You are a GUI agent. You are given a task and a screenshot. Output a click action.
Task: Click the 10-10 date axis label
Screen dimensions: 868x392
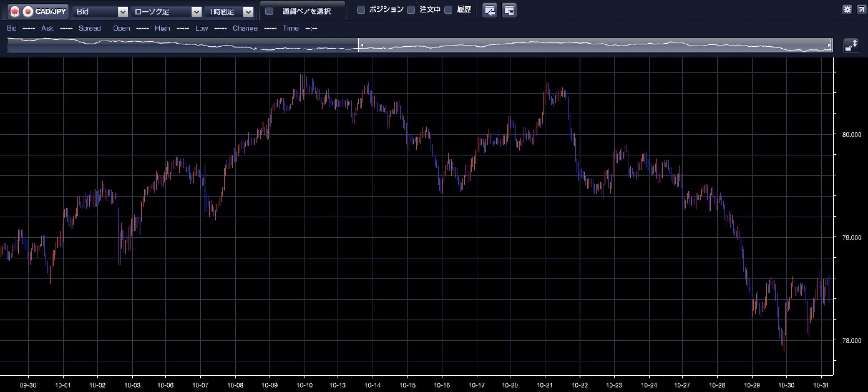[304, 385]
